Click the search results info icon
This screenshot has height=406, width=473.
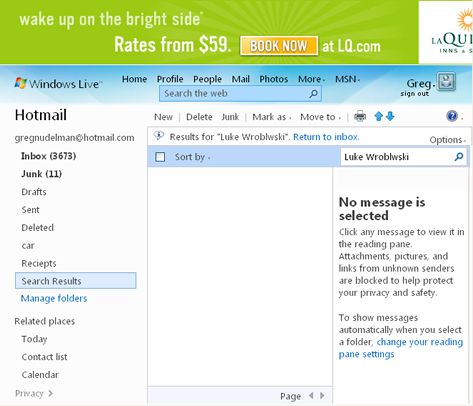point(159,136)
